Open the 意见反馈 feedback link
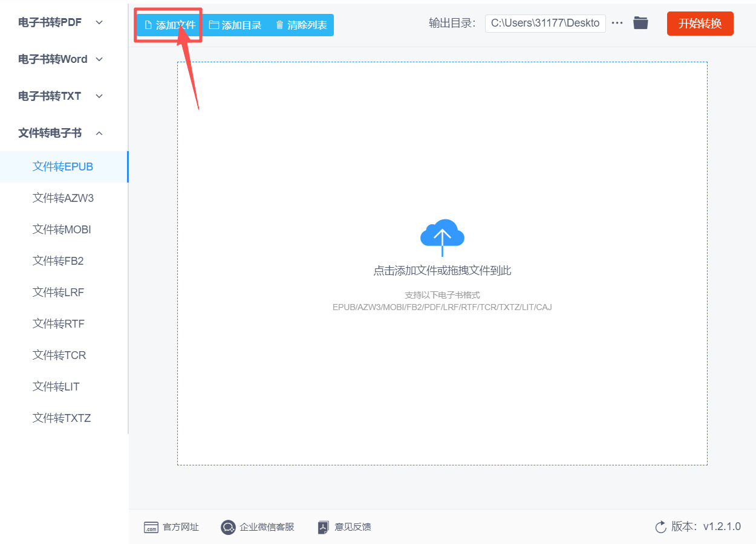The height and width of the screenshot is (544, 756). (x=353, y=527)
